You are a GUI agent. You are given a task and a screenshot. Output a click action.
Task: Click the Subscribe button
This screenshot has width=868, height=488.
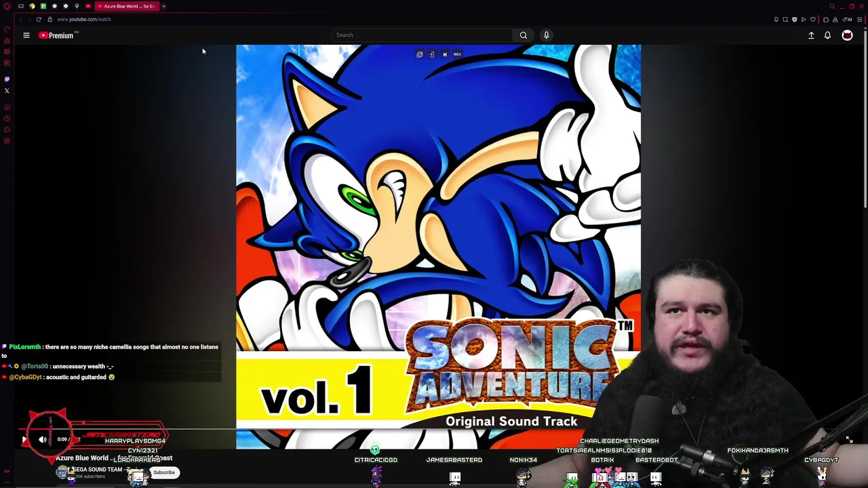[163, 472]
